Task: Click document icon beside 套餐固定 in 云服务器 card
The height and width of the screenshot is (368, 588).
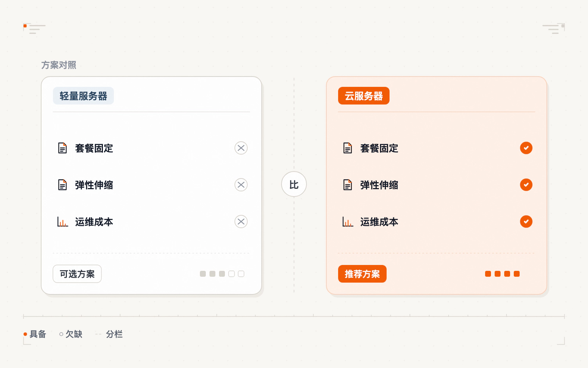Action: point(348,148)
